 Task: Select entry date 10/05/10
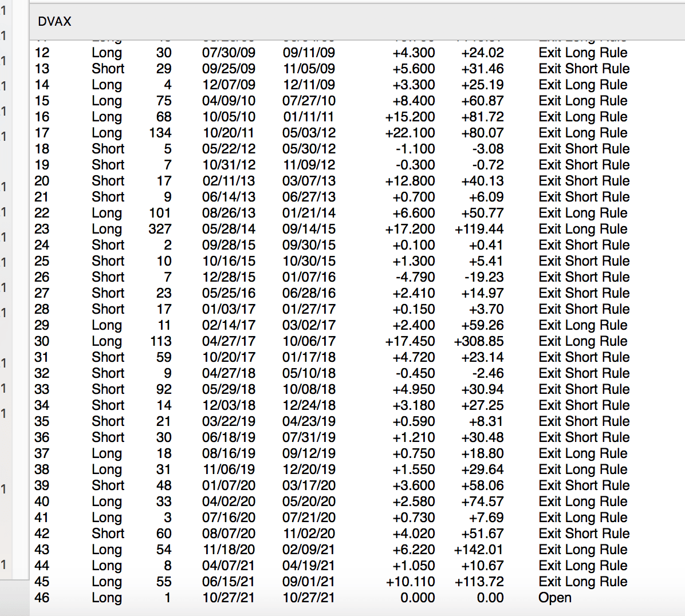229,117
